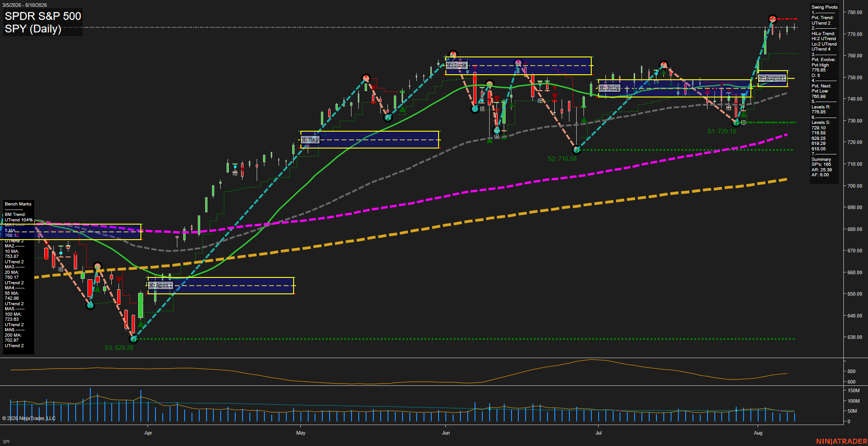Screen dimensions: 868x446
Task: Select 618.05 in the Levels S list
Action: click(818, 149)
